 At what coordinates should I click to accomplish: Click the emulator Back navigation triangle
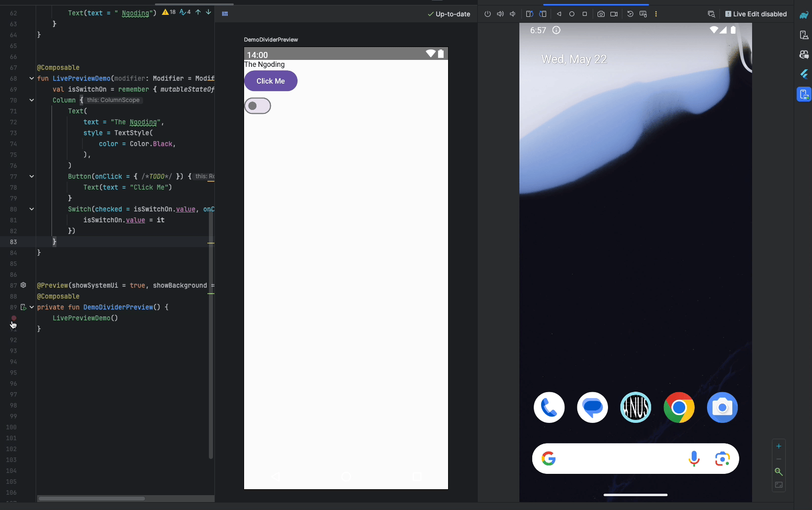coord(559,14)
